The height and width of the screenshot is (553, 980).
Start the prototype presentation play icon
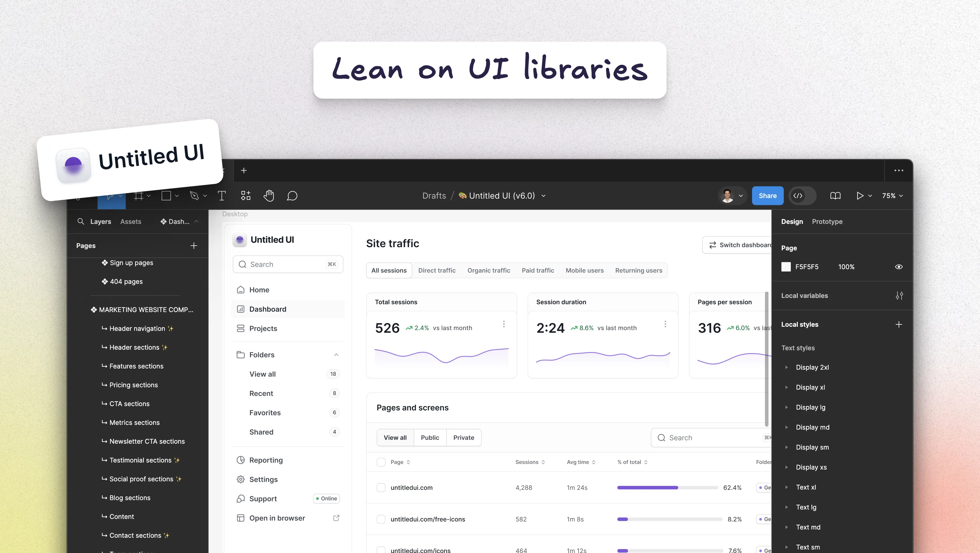click(x=860, y=196)
